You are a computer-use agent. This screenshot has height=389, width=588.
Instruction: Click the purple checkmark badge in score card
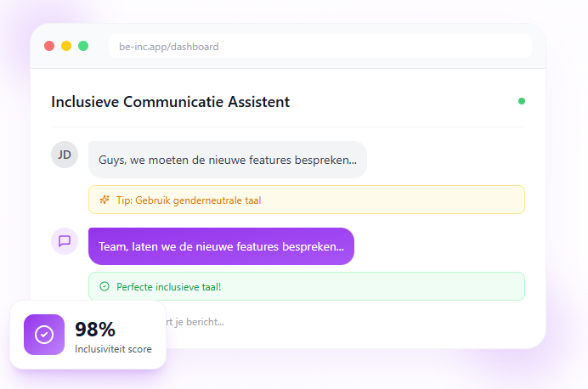click(x=44, y=335)
